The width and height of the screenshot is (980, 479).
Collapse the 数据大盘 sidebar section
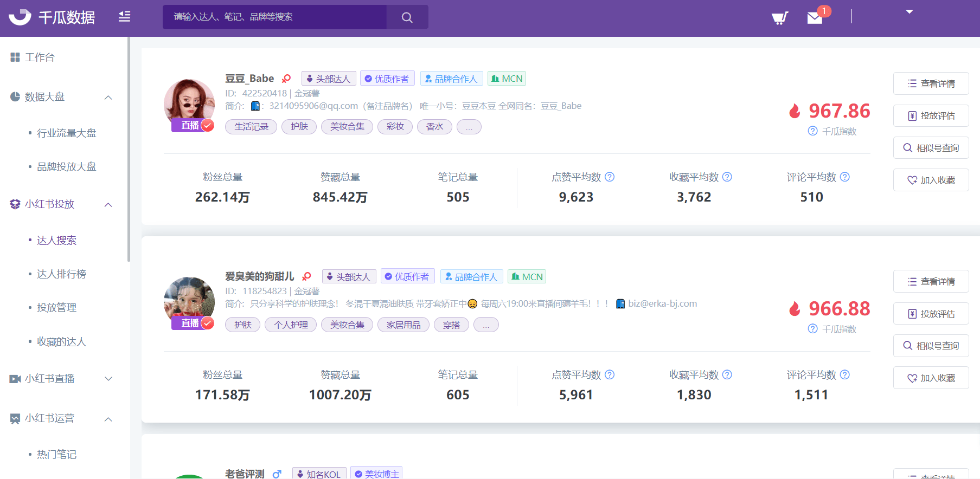pos(108,98)
